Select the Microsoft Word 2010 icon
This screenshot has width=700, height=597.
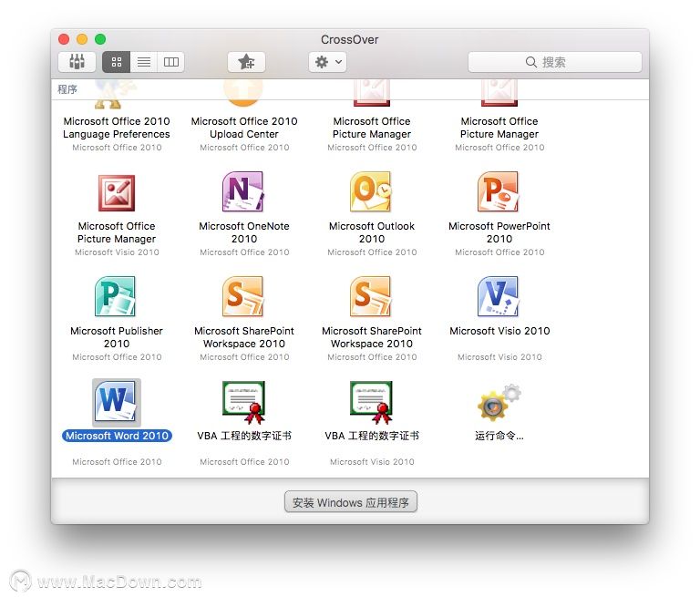click(117, 402)
